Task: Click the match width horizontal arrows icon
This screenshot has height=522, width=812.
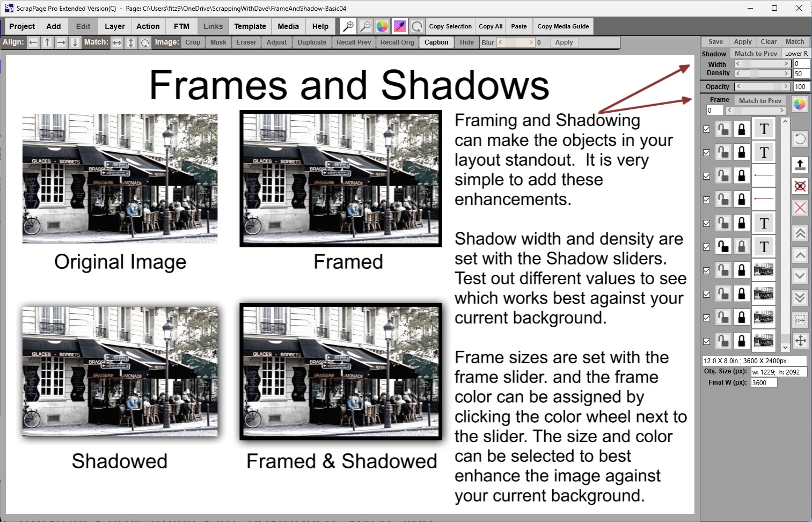Action: click(117, 42)
